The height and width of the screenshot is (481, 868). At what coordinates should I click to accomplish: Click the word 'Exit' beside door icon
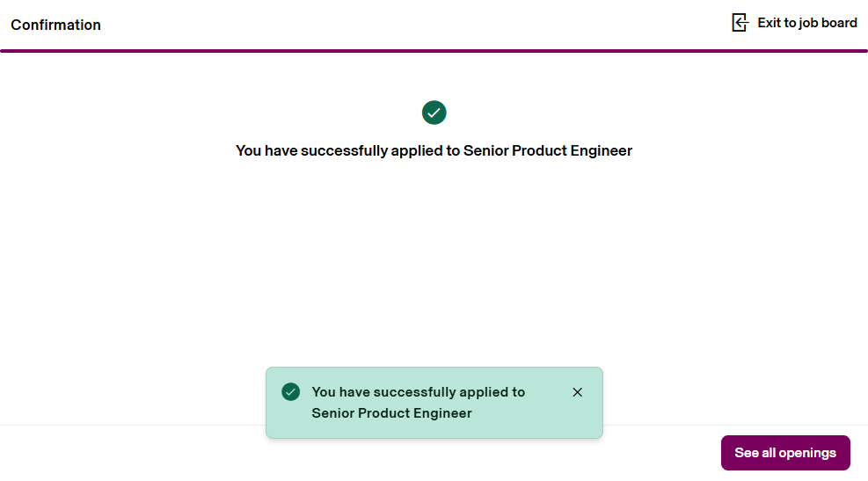coord(770,23)
